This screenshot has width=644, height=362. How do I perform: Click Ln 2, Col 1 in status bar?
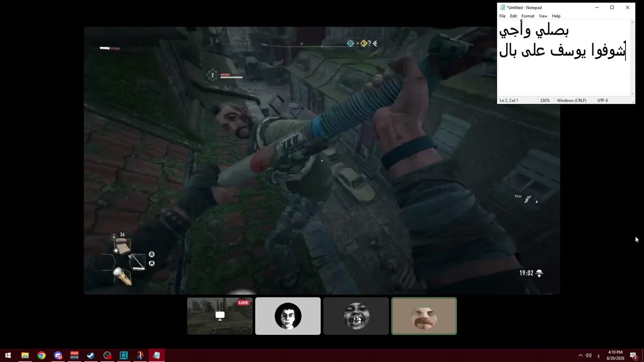click(x=509, y=101)
